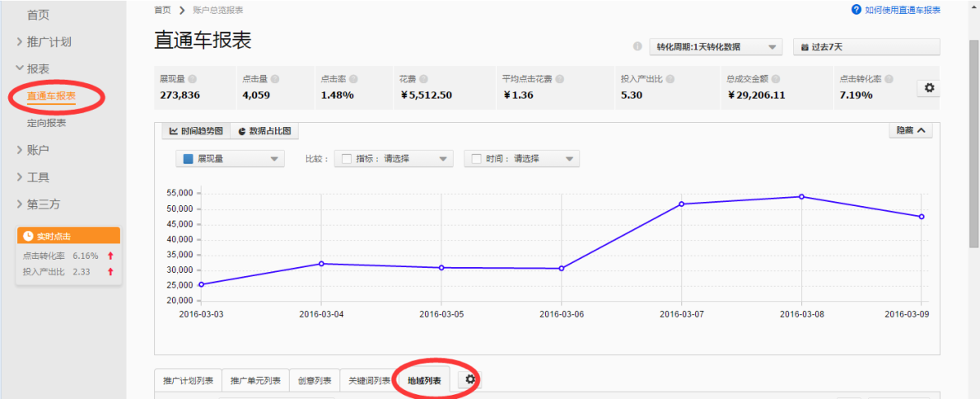Image resolution: width=980 pixels, height=399 pixels.
Task: Click the help question mark icon at top right
Action: (856, 10)
